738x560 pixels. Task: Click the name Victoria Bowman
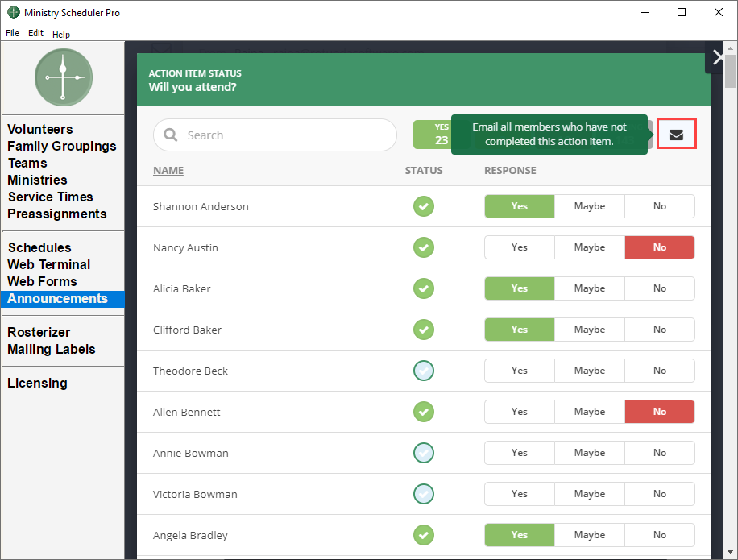coord(195,494)
